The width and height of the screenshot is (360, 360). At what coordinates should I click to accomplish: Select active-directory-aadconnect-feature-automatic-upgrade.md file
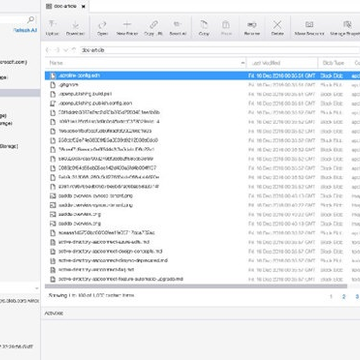tap(121, 279)
